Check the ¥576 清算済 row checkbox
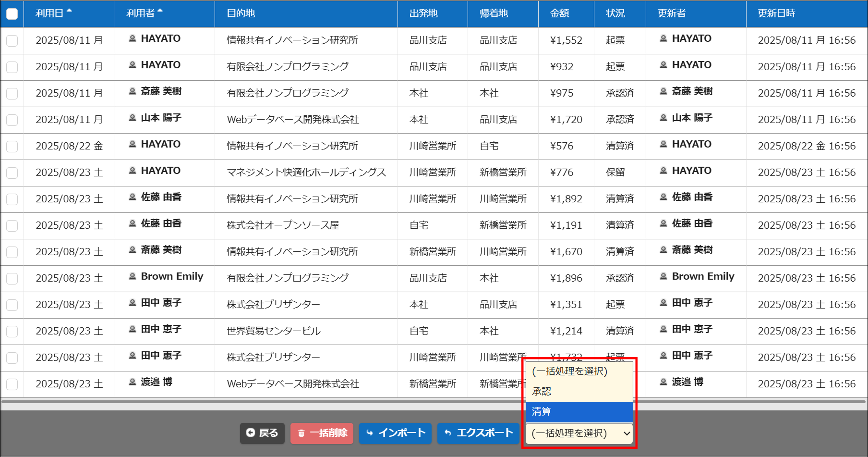Viewport: 868px width, 457px height. click(12, 147)
